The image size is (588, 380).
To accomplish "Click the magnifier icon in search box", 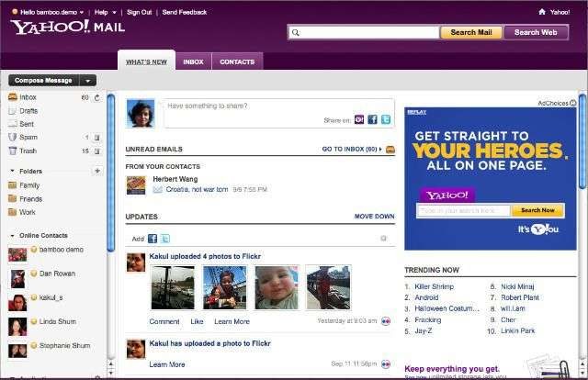I will (296, 33).
